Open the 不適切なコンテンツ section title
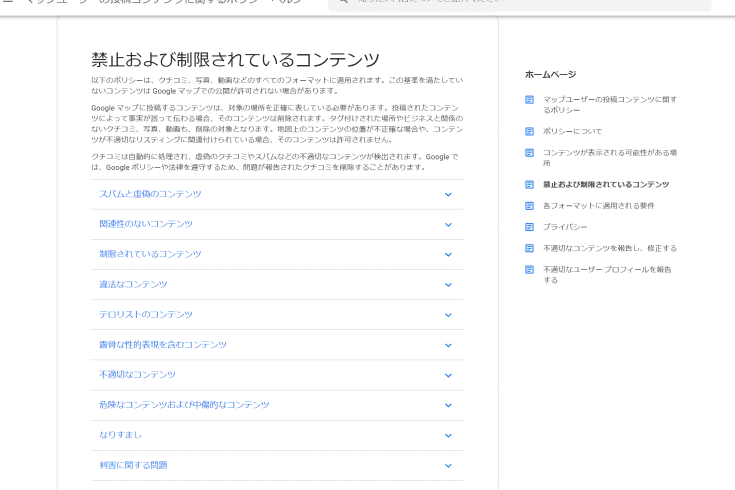 pyautogui.click(x=137, y=375)
